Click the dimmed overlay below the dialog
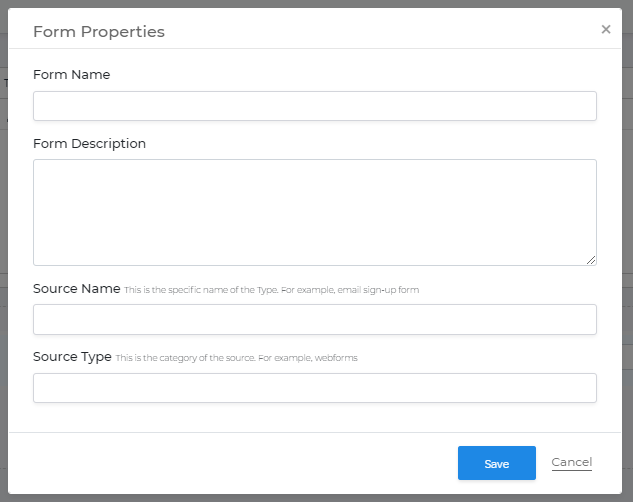This screenshot has width=633, height=502. [x=316, y=498]
